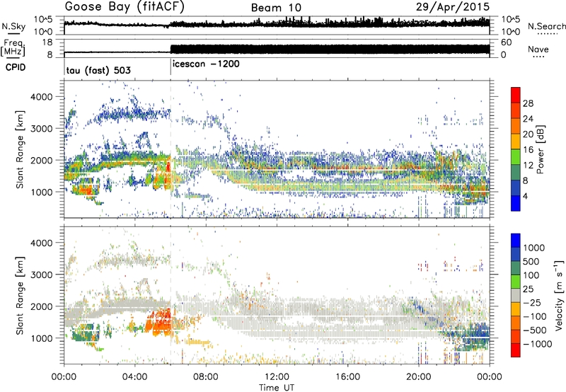Click the 'Velocity [m s-1]' color bar label
Viewport: 566px width, 392px height.
[x=559, y=295]
